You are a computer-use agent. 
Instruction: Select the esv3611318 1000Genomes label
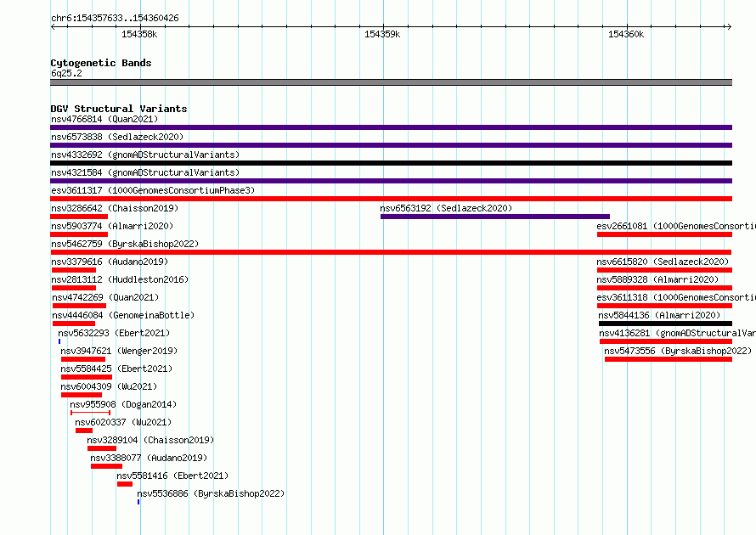point(676,297)
